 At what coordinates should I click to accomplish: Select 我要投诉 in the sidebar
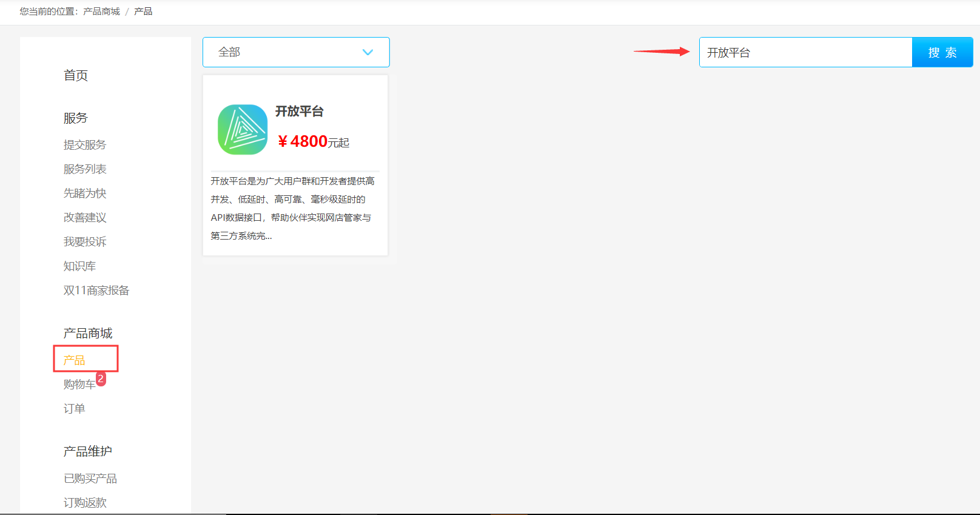pos(85,242)
